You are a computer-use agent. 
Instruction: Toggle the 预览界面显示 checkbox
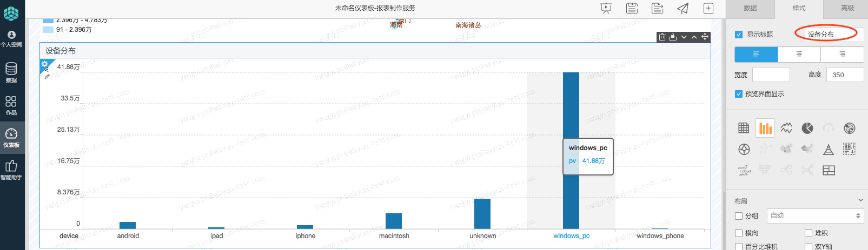tap(739, 94)
